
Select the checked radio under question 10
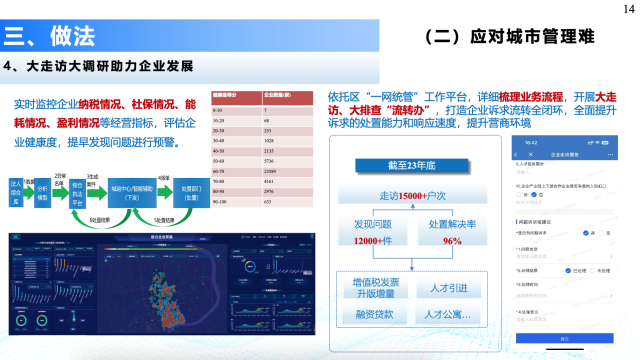pyautogui.click(x=533, y=195)
